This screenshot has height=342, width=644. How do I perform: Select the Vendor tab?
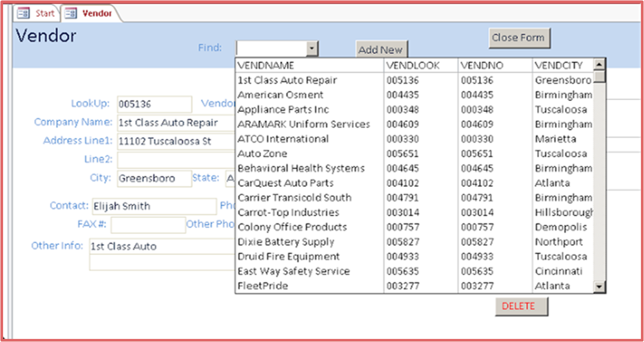tap(90, 13)
